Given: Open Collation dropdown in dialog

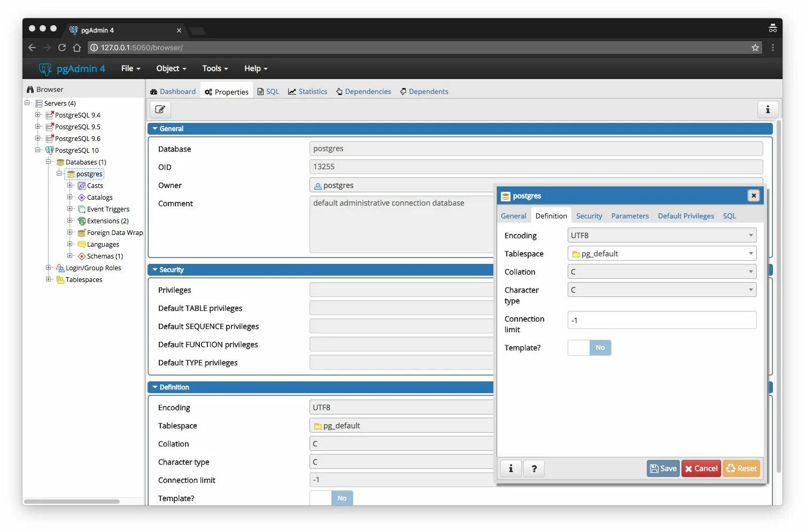Looking at the screenshot, I should 662,271.
